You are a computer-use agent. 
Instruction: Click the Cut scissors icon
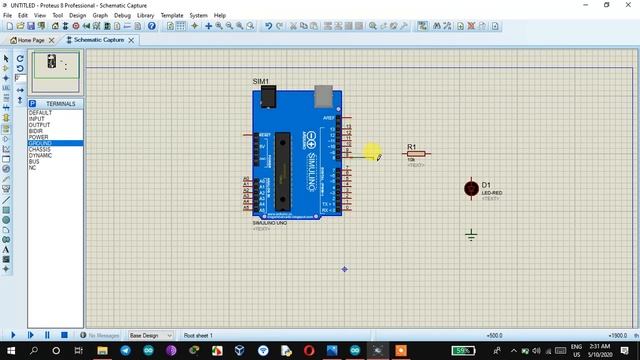coord(293,26)
